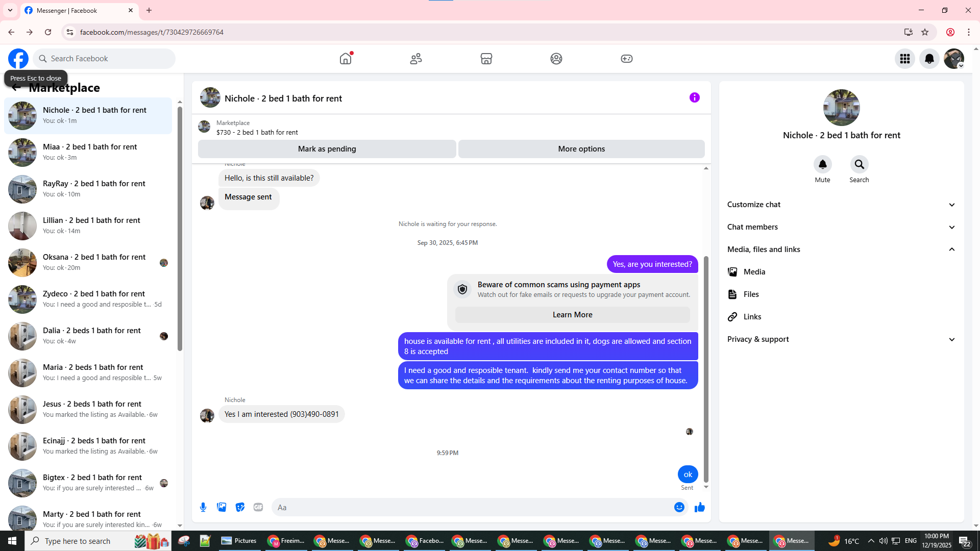Expand the Privacy & support section
Viewport: 980px width, 551px height.
(841, 339)
